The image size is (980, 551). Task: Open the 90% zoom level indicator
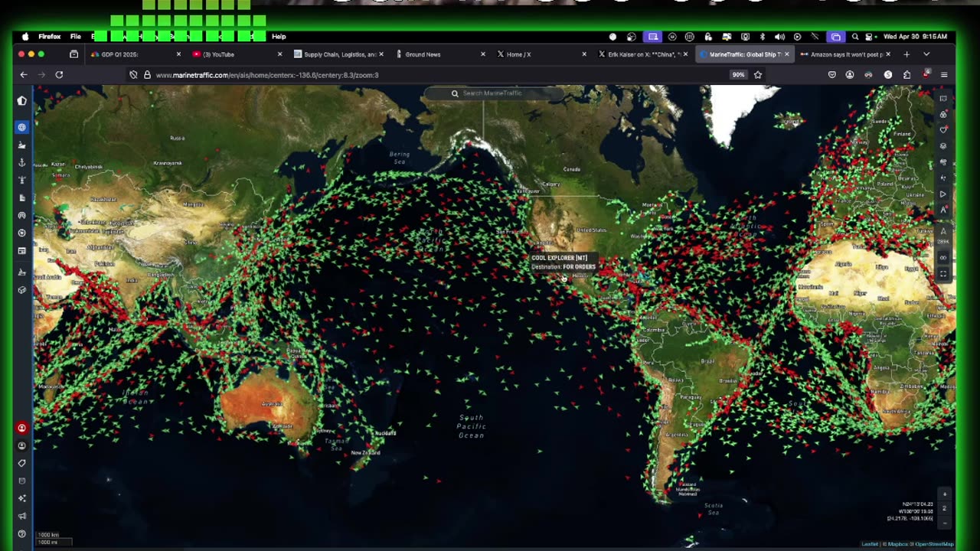tap(738, 75)
